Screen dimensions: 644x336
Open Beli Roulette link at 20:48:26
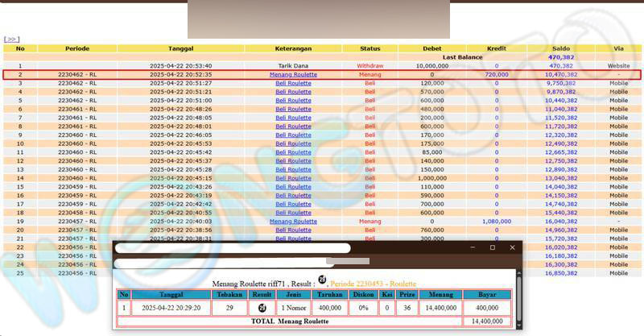[x=293, y=109]
